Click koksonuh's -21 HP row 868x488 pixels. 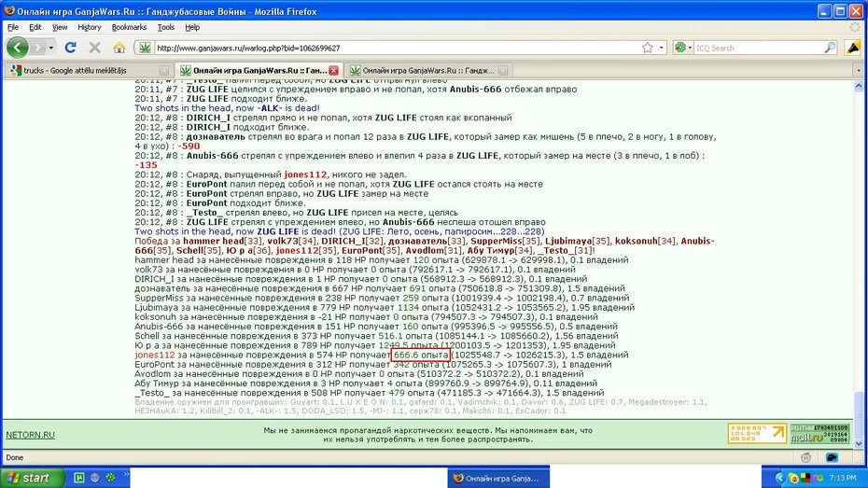coord(366,317)
